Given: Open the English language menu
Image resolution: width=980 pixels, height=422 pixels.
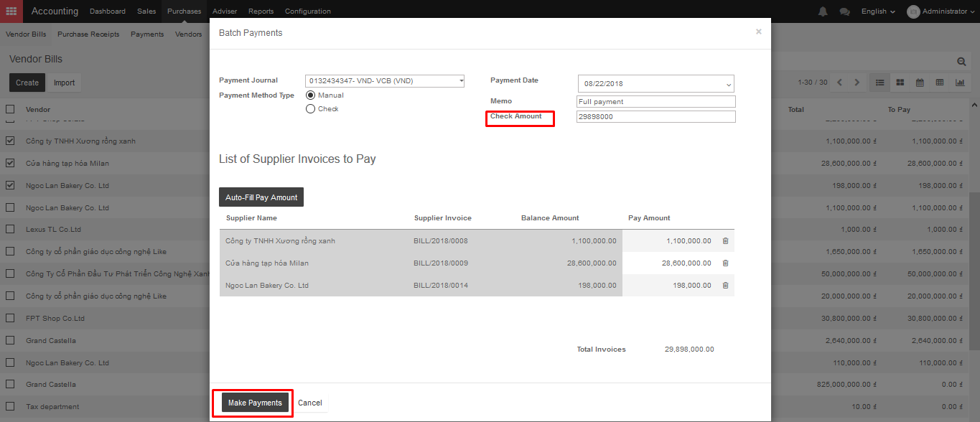Looking at the screenshot, I should point(878,11).
